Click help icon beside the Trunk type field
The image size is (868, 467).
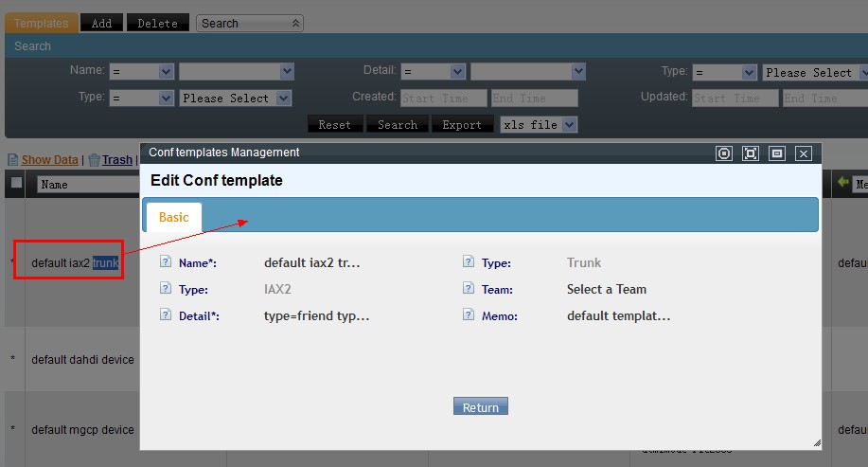pyautogui.click(x=469, y=262)
